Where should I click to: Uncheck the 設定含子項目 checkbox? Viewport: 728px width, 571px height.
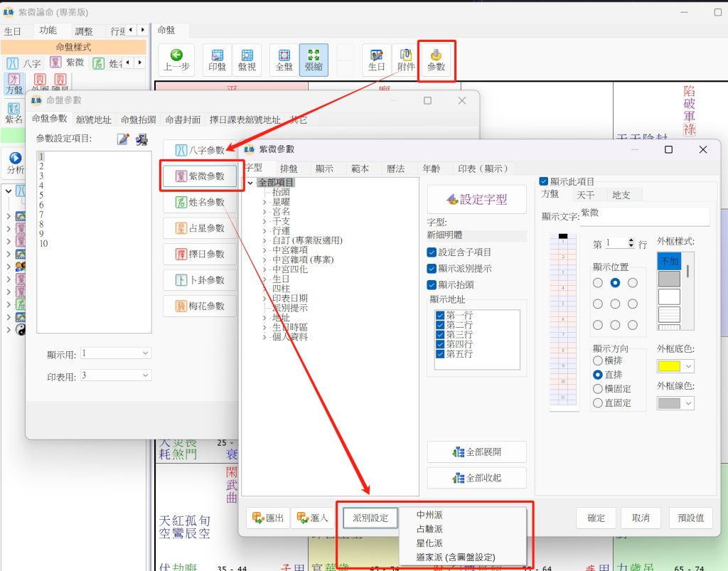(x=432, y=252)
